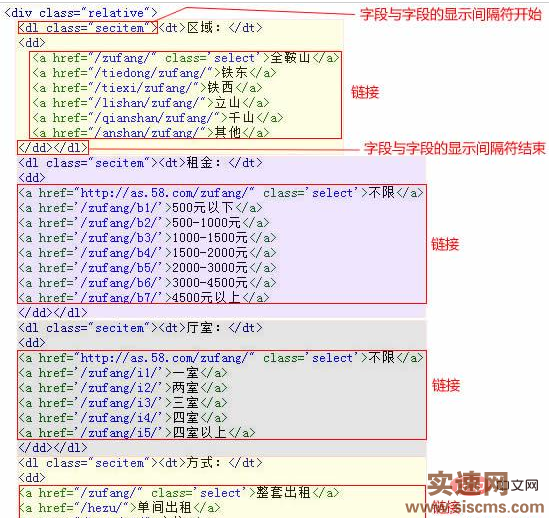Select the 整套出租 anchor line
Viewport: 549px width, 518px height.
[179, 493]
